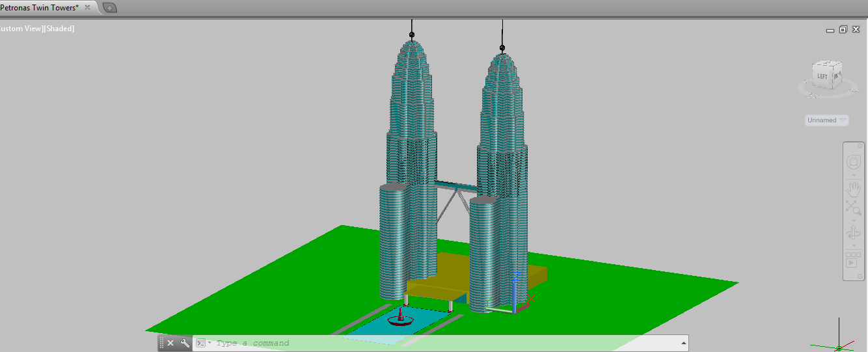This screenshot has width=868, height=352.
Task: Open the Shaded visual style menu
Action: coord(59,29)
